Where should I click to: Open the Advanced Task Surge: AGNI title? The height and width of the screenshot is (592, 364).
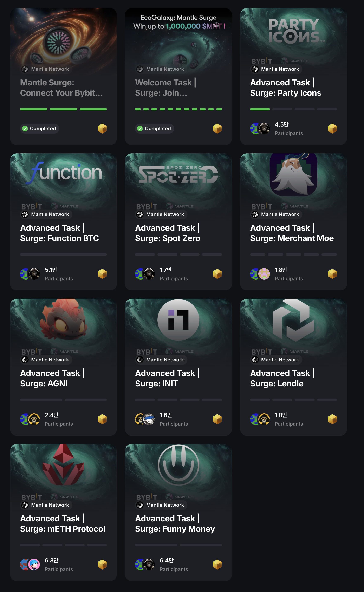pos(52,378)
